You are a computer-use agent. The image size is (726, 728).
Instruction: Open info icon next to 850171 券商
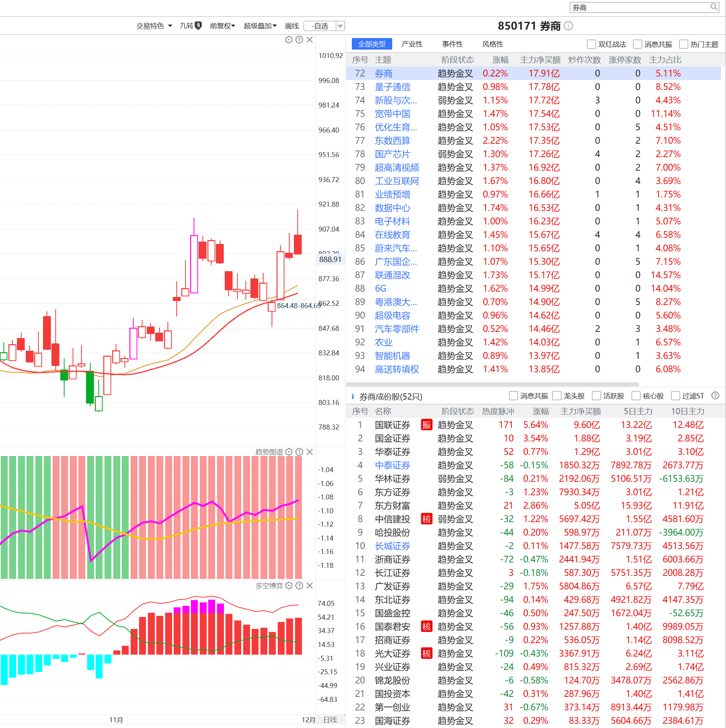tap(569, 26)
